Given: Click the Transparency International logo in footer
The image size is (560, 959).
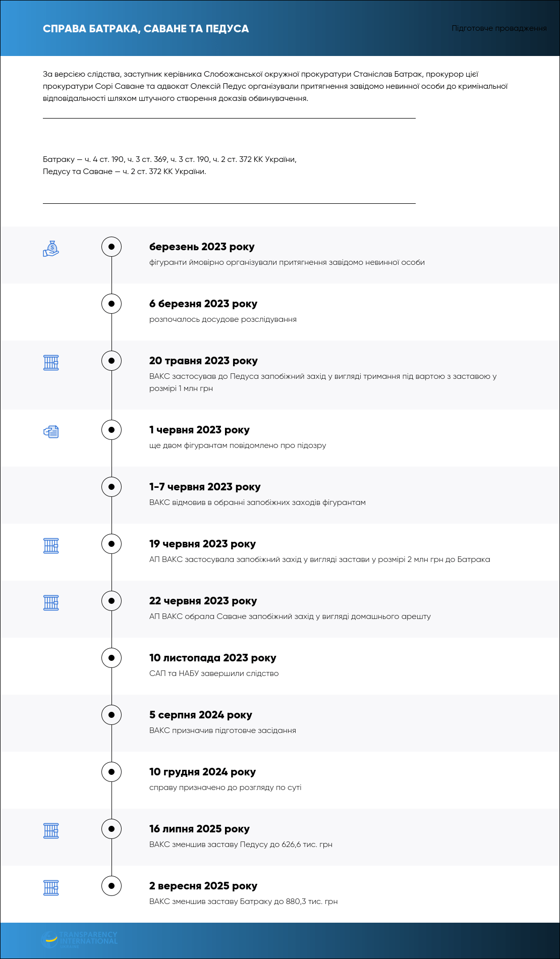Looking at the screenshot, I should (x=79, y=939).
